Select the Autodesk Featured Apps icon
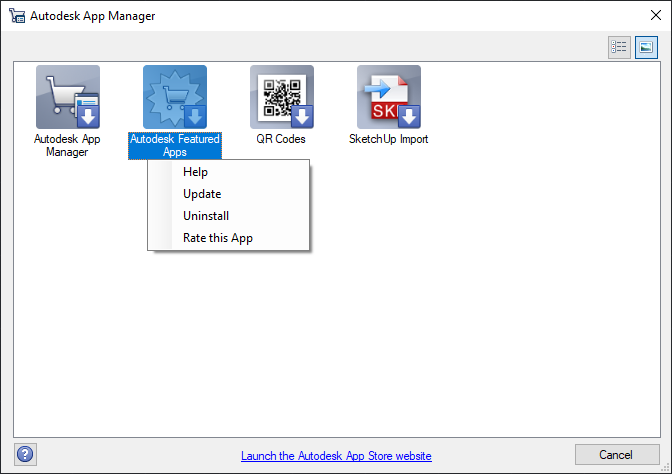Viewport: 672px width, 474px height. pyautogui.click(x=175, y=97)
